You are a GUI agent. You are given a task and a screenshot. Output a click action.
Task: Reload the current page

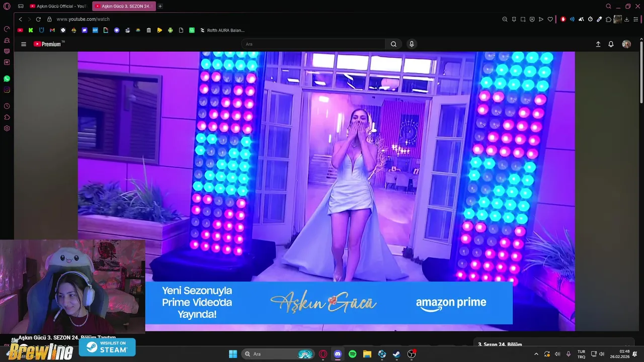[x=38, y=19]
